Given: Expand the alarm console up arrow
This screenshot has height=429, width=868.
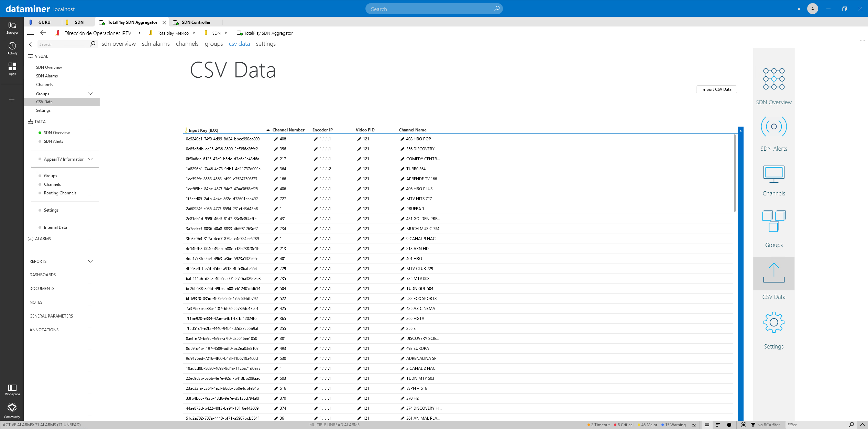Looking at the screenshot, I should click(862, 425).
